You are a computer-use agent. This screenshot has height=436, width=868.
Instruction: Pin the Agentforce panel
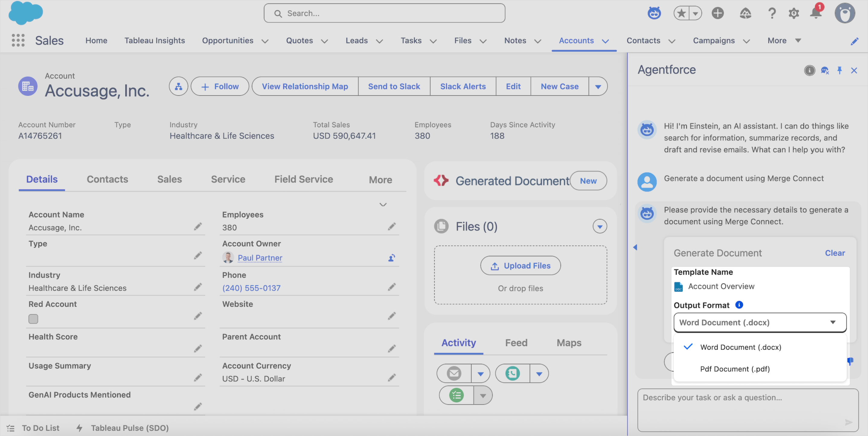click(839, 70)
